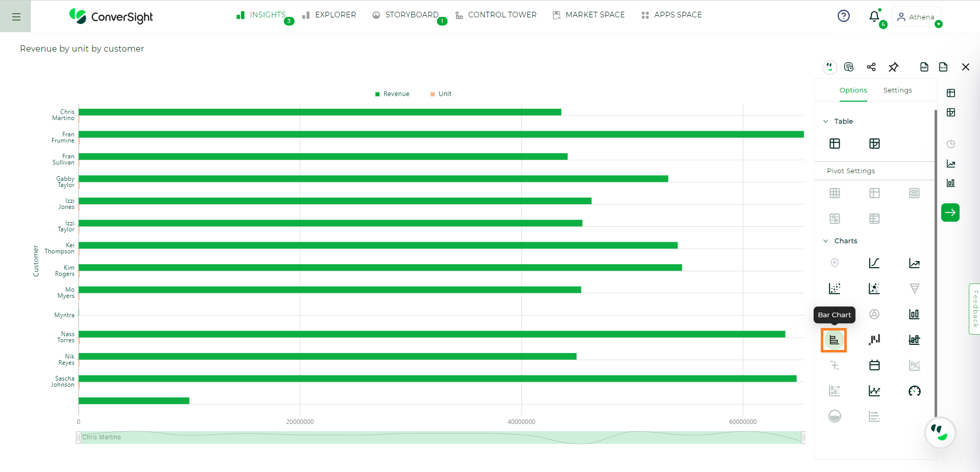Choose the bubble chart icon
The width and height of the screenshot is (980, 472).
874,289
